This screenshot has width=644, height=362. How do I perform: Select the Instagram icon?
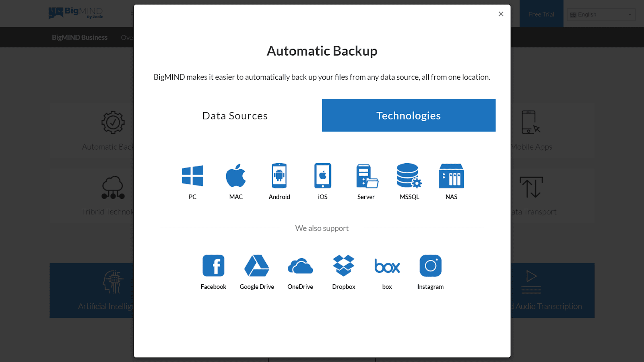pyautogui.click(x=431, y=265)
